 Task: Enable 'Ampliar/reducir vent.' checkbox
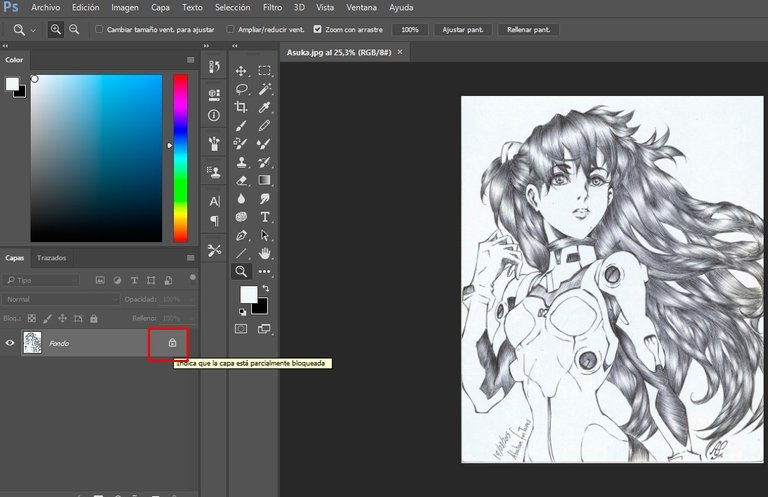point(230,29)
